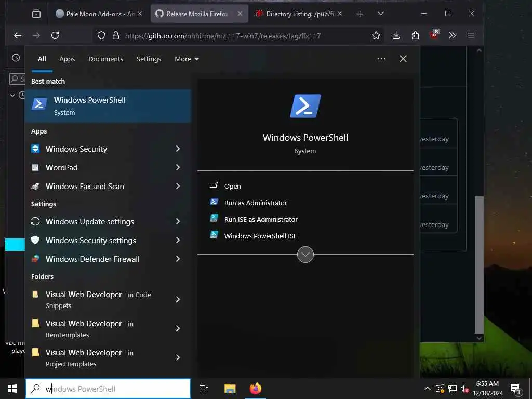Screen dimensions: 532x399
Task: Click the Windows Defender Firewall icon
Action: [x=35, y=259]
